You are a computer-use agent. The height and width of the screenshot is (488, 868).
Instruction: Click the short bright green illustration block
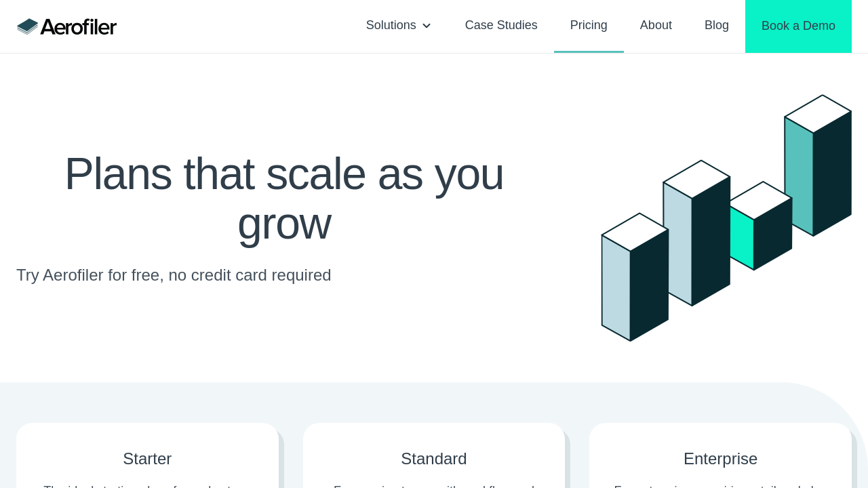tap(741, 235)
